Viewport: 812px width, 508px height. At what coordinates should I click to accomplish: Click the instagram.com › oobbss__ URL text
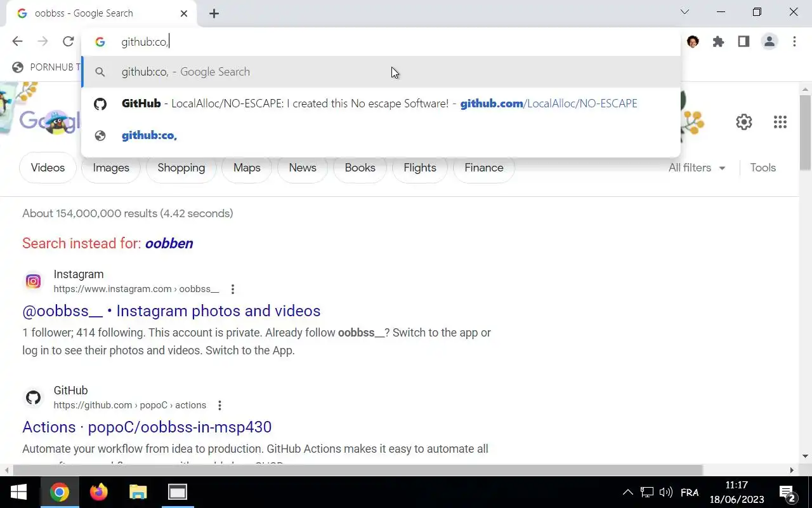point(136,289)
